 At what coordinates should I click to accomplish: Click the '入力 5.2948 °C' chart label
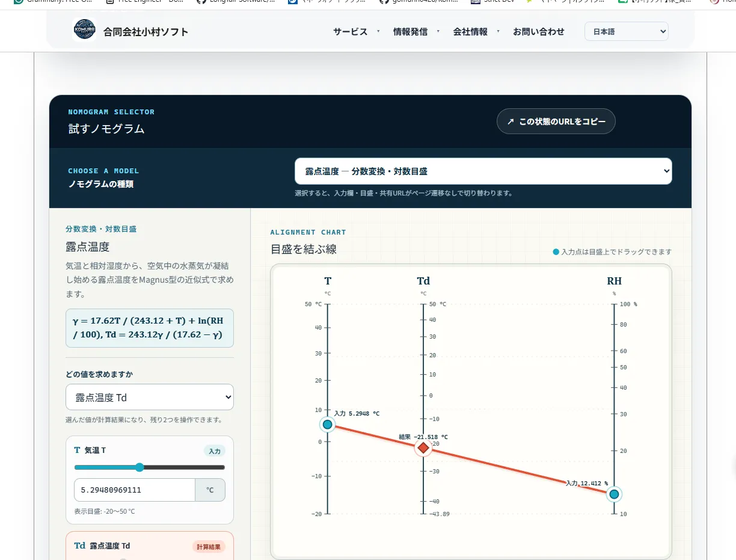(357, 414)
